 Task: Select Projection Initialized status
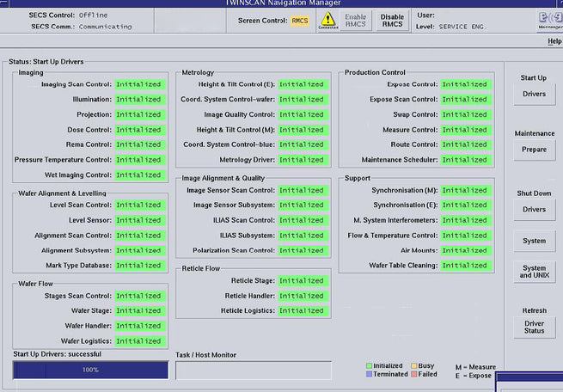139,114
